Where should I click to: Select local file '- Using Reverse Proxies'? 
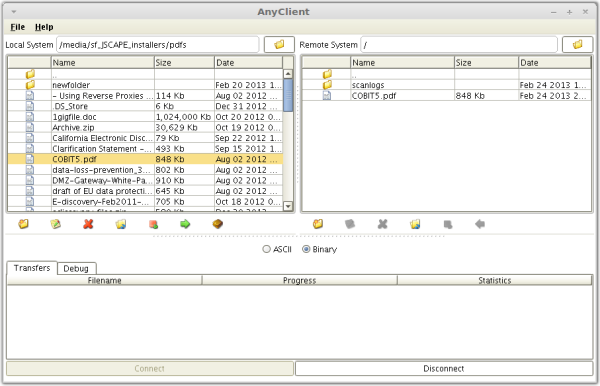click(103, 96)
